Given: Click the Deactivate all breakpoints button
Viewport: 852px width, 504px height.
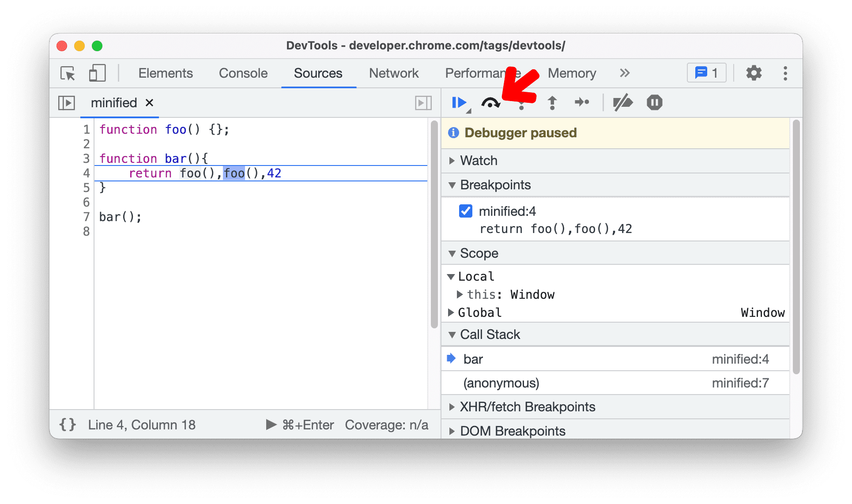Looking at the screenshot, I should coord(622,102).
